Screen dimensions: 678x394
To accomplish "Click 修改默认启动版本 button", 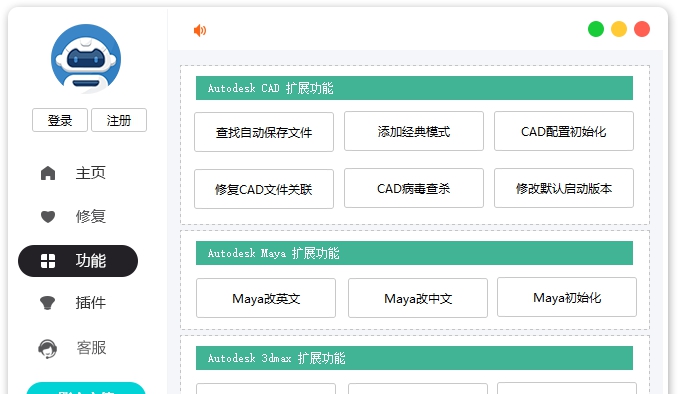I will coord(564,188).
